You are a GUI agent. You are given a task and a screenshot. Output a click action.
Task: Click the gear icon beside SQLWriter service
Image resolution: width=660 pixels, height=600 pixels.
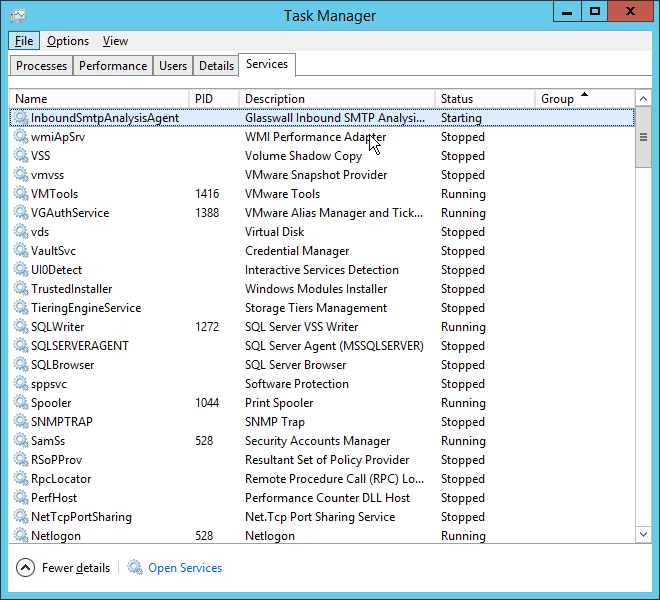[x=21, y=327]
